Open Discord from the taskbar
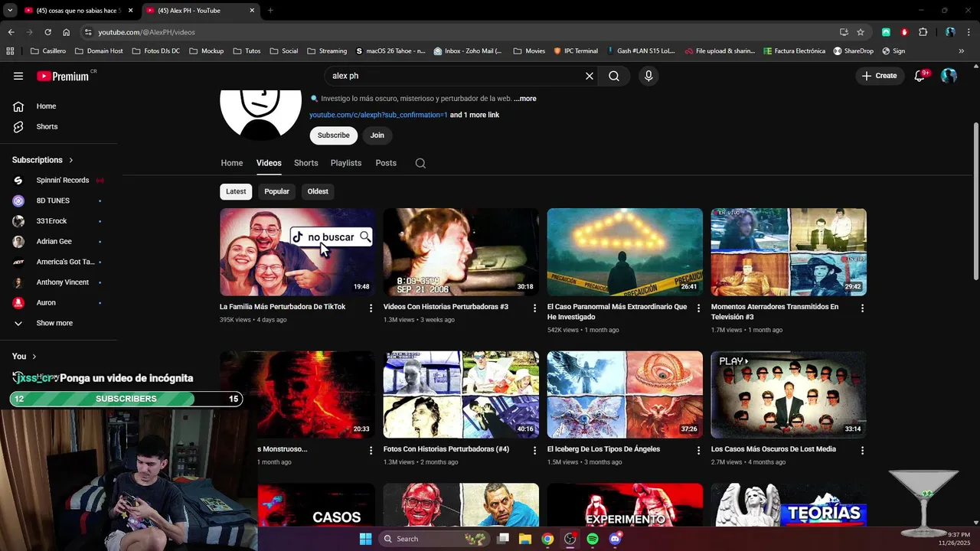 tap(615, 539)
